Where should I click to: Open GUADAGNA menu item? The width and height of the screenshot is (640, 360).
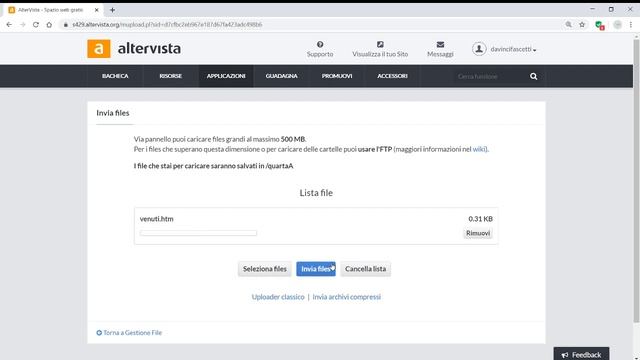[282, 76]
